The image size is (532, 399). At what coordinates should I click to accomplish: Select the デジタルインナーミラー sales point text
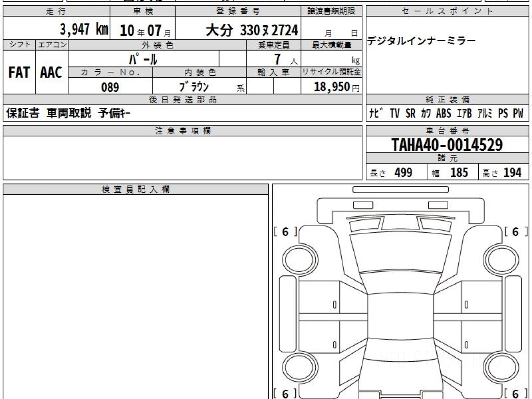421,41
